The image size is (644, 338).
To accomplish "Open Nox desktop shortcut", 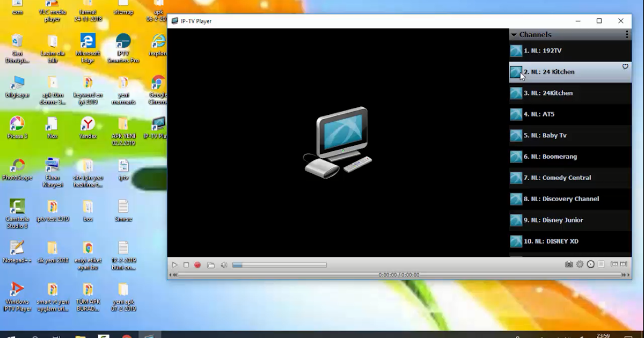I will (52, 128).
